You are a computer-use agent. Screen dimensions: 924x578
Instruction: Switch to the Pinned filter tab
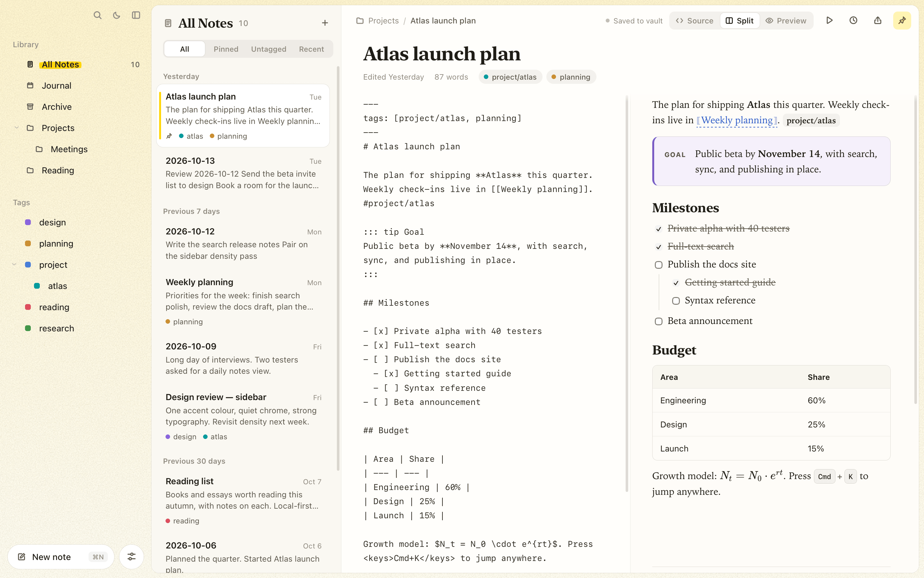point(226,49)
